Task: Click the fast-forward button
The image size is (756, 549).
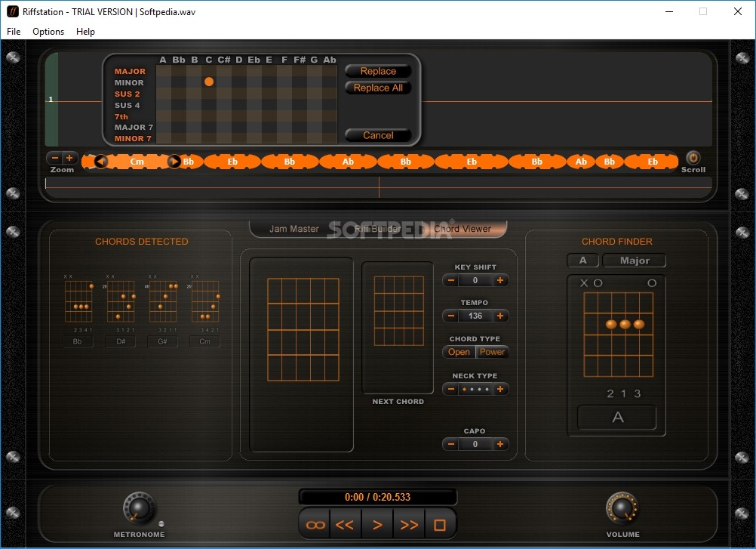Action: (x=409, y=525)
